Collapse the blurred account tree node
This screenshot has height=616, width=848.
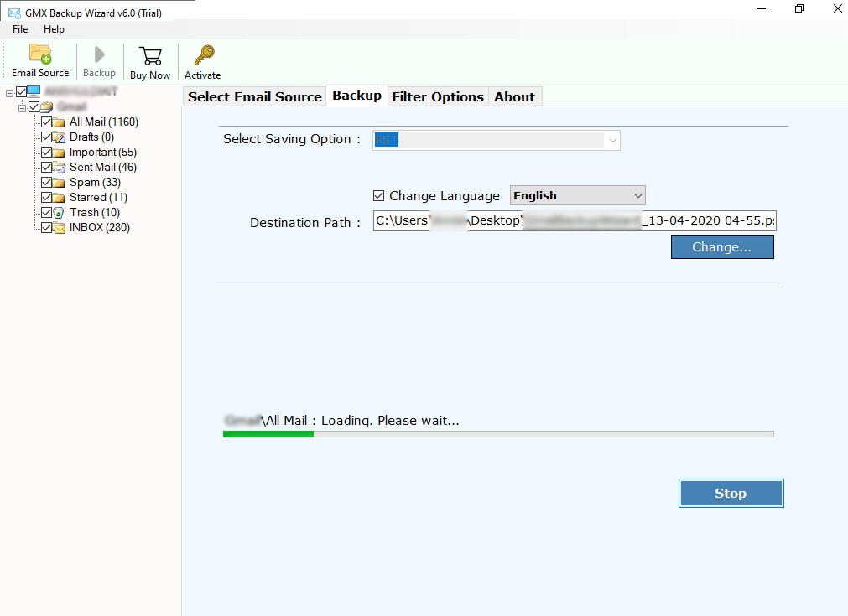22,108
